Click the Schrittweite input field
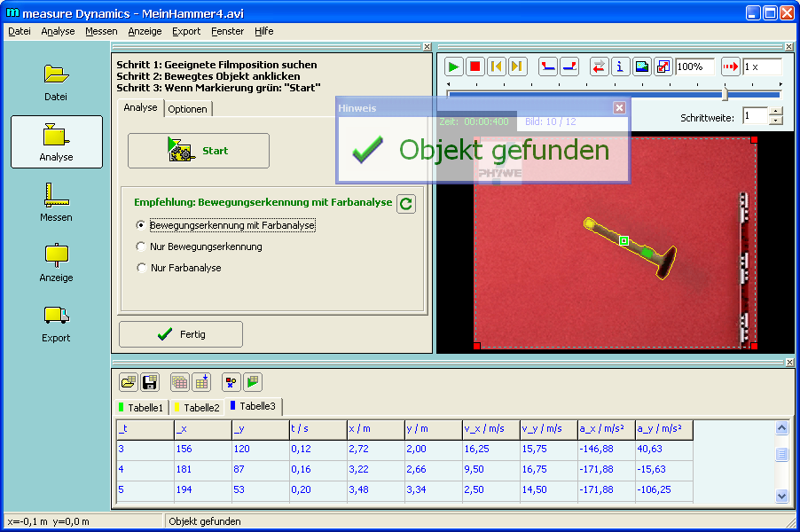Screen dimensions: 800x532 coord(756,116)
